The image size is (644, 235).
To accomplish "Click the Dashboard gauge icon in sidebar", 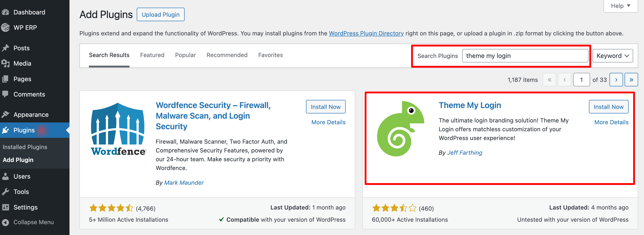I will 5,12.
